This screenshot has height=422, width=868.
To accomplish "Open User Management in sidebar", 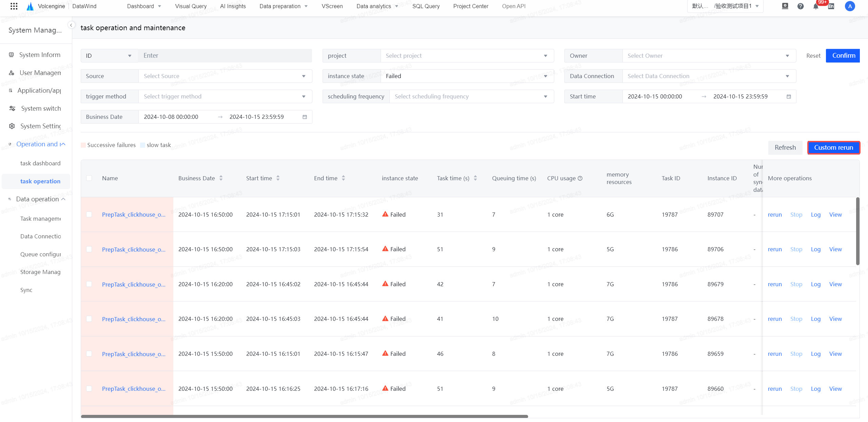I will (x=35, y=73).
